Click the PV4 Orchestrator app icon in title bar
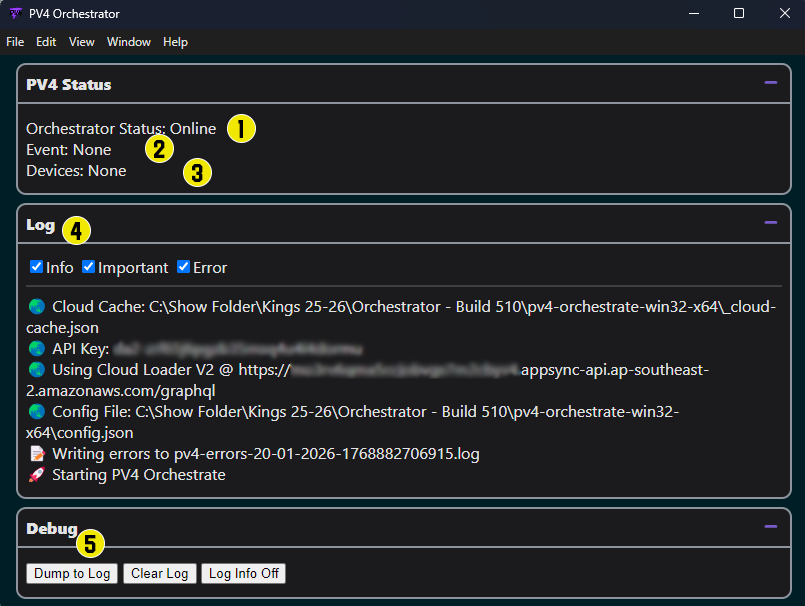 click(15, 13)
